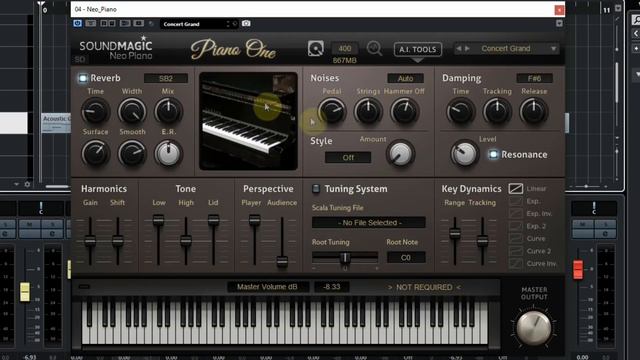Click the Noises Pedal knob
The height and width of the screenshot is (360, 640).
pyautogui.click(x=332, y=111)
